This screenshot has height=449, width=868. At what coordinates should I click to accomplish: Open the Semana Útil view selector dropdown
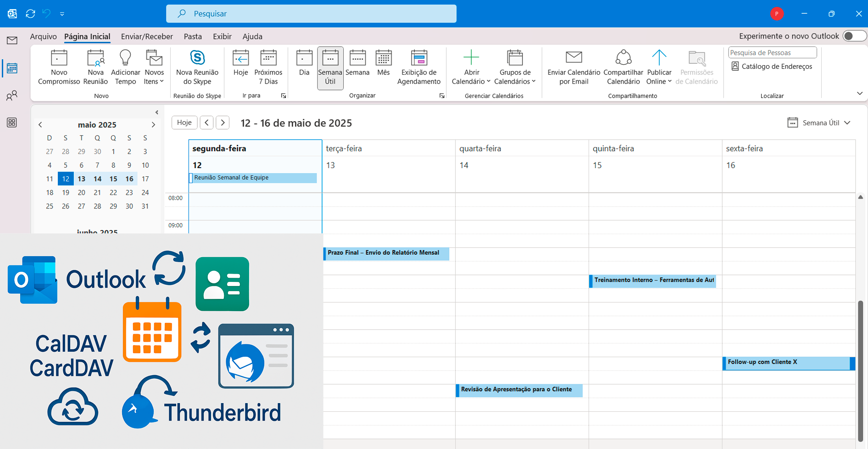(819, 123)
